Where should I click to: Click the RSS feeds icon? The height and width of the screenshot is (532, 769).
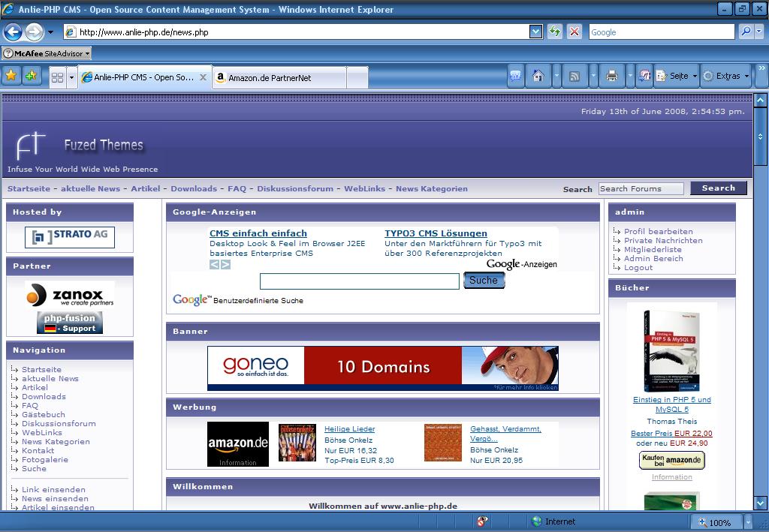574,77
